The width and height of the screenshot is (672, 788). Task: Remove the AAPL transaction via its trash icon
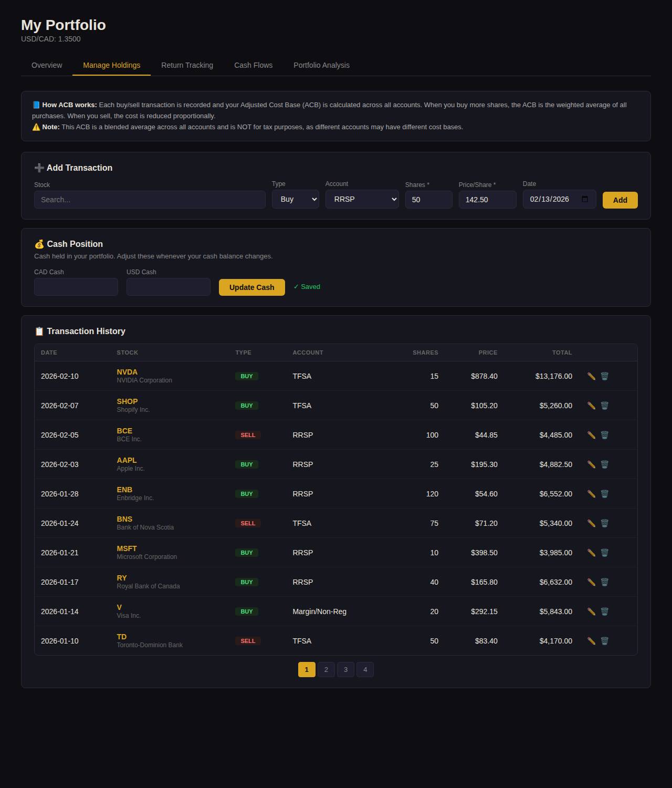click(x=604, y=464)
